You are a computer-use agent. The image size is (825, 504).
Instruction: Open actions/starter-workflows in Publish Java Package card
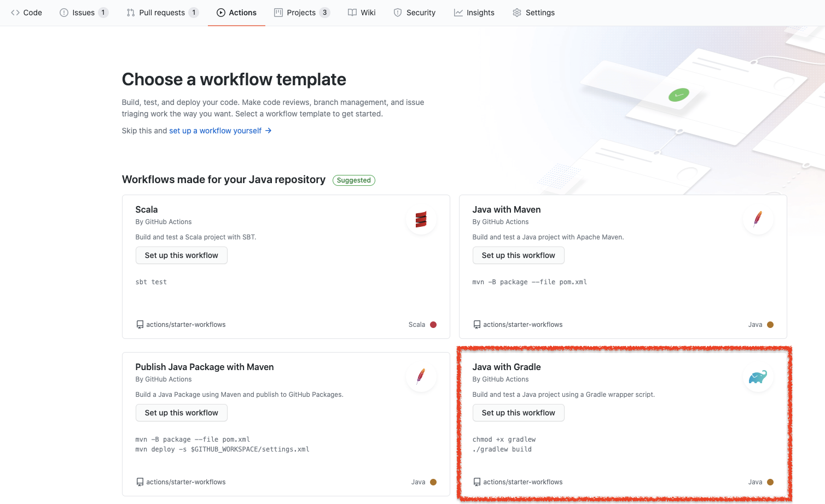(x=186, y=482)
